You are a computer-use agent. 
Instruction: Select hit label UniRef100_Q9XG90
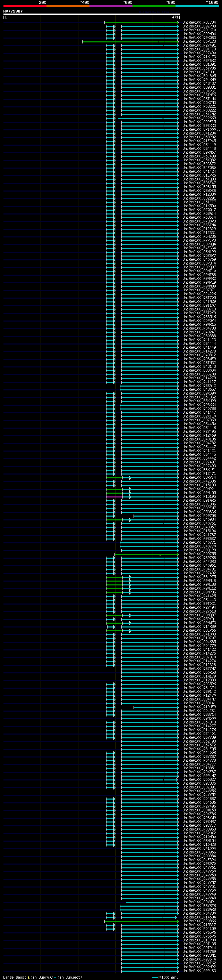(x=199, y=394)
